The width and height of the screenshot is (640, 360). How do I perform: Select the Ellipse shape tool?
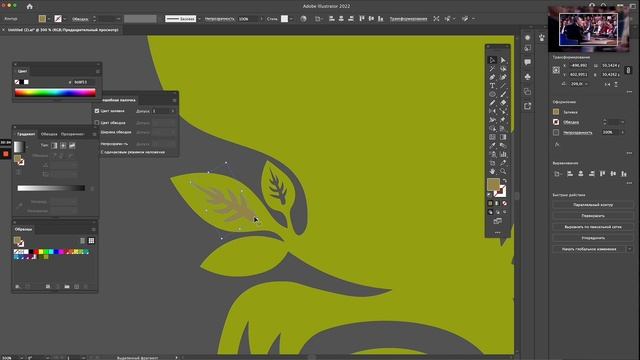click(493, 94)
